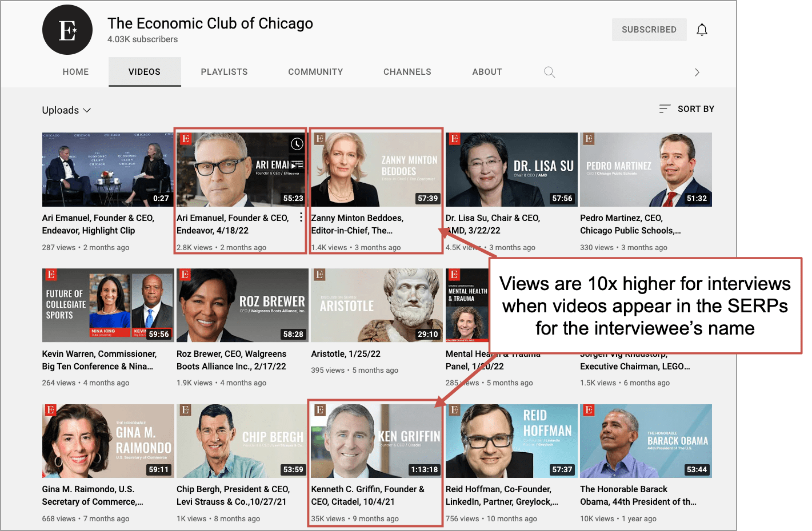Click the Economic Club of Chicago channel avatar

tap(67, 30)
